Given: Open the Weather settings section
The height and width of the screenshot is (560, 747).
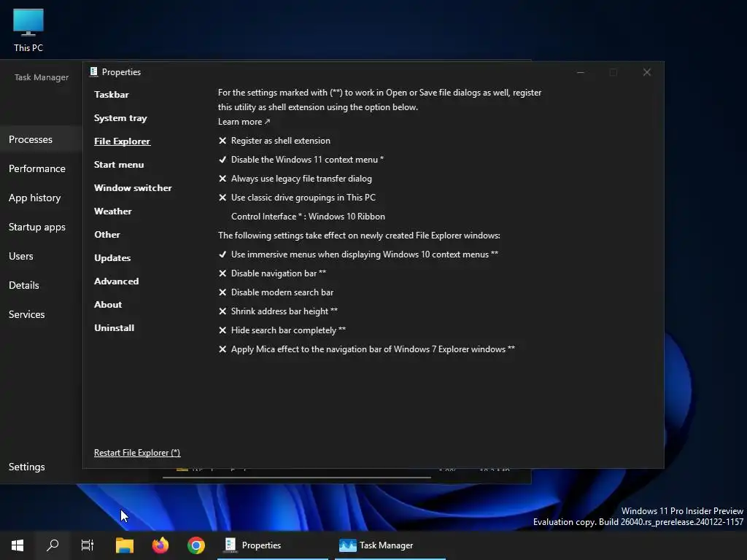Looking at the screenshot, I should point(113,211).
